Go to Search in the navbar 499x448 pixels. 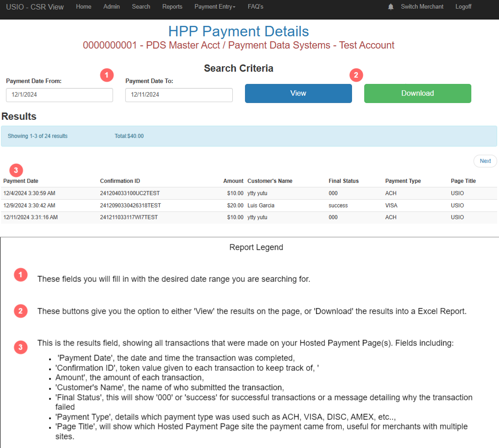tap(141, 7)
